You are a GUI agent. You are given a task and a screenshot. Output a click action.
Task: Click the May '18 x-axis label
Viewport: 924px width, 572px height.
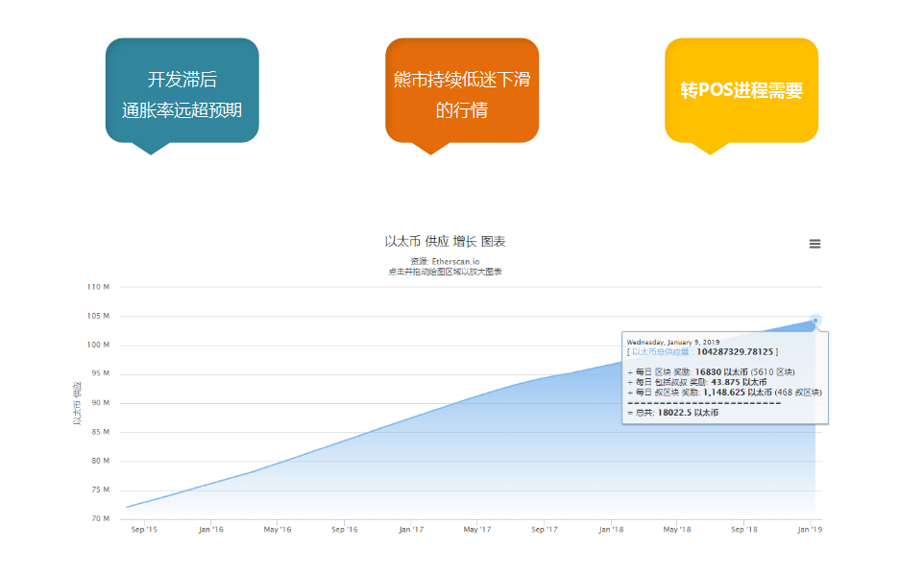[677, 529]
